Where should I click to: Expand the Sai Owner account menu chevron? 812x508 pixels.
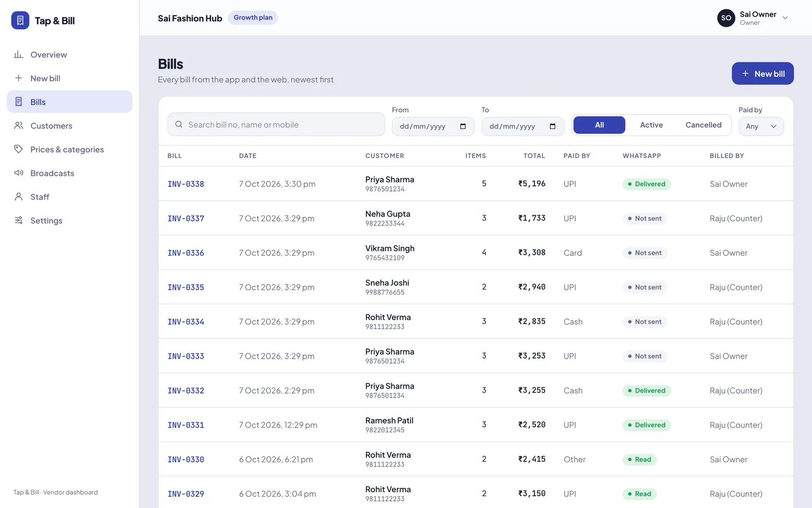tap(785, 18)
